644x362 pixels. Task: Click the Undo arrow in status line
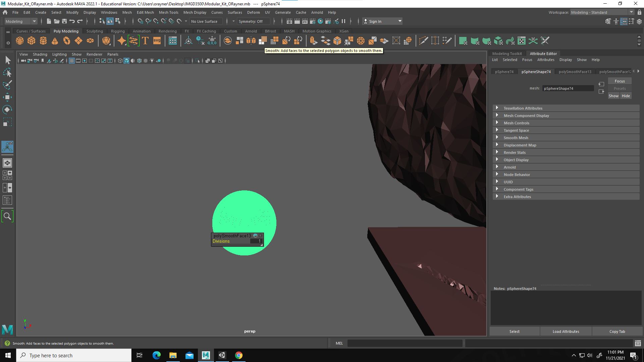[x=72, y=21]
